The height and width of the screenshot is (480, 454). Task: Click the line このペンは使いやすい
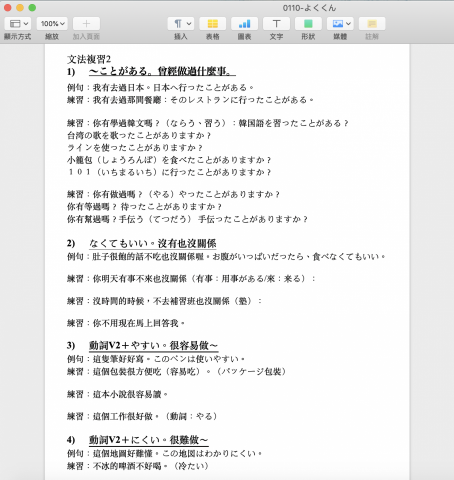tap(196, 359)
